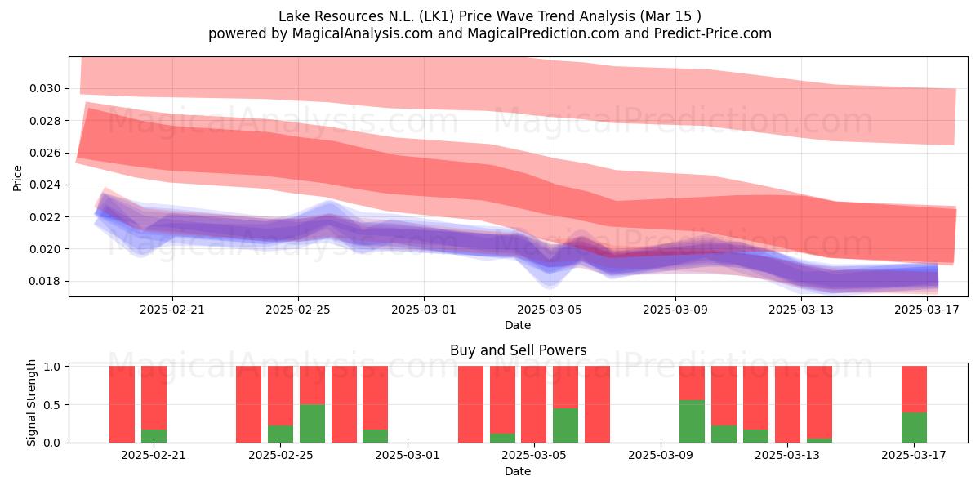Click the 2025-03-05 date under the price chart
The image size is (980, 490).
(x=549, y=310)
